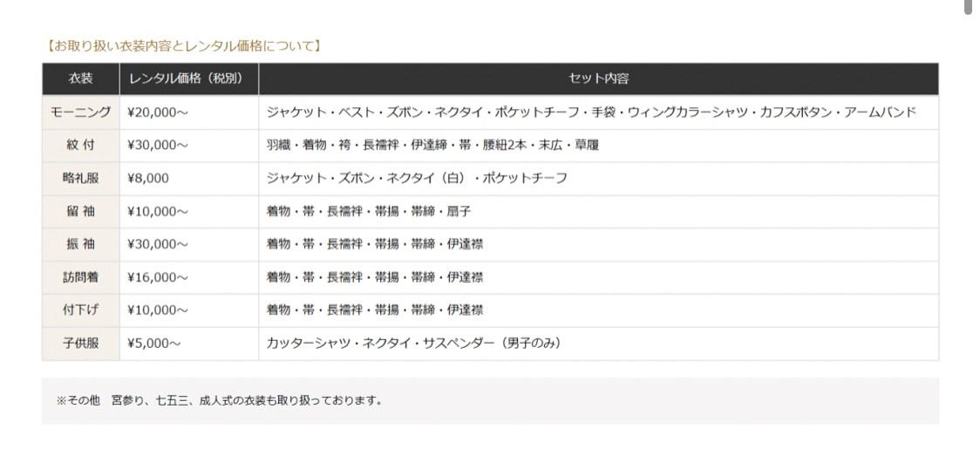Select the 子供服 row label
This screenshot has height=470, width=980.
[x=80, y=344]
